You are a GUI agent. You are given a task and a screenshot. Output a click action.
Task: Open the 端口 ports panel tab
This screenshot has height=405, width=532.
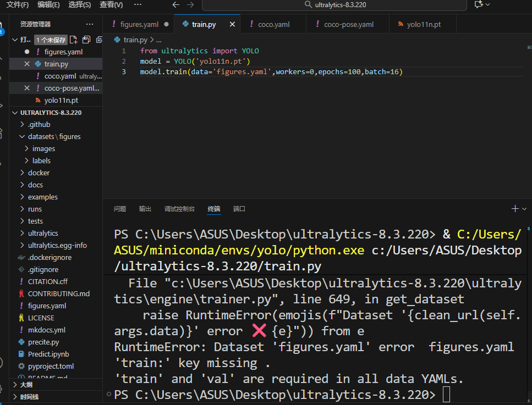coord(239,209)
